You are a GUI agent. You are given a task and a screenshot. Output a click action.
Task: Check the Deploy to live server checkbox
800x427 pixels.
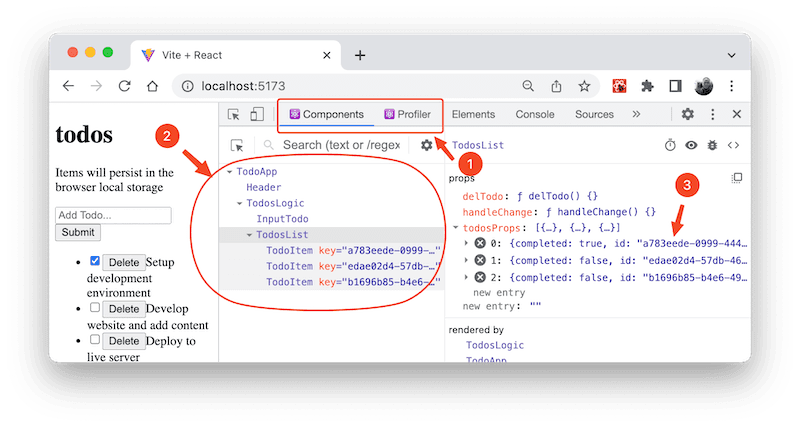click(x=95, y=339)
